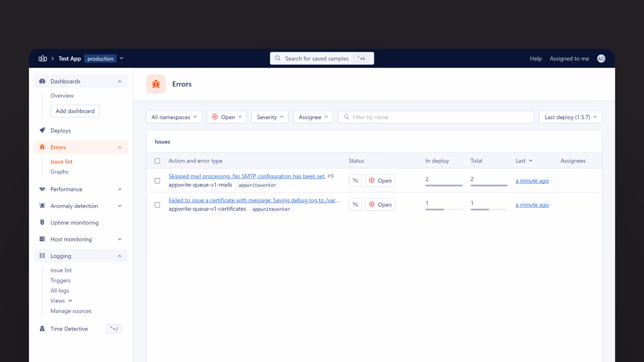Open the Assignee filter dropdown
Image resolution: width=644 pixels, height=362 pixels.
[x=313, y=117]
